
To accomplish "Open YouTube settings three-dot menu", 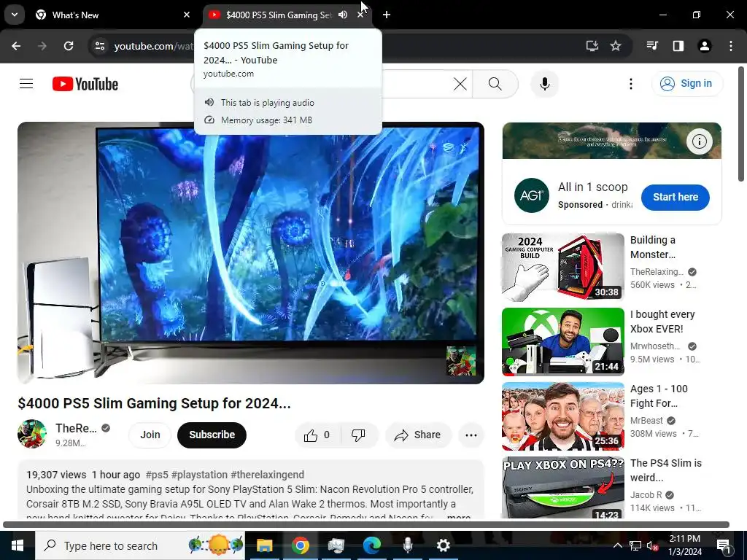I will coord(631,84).
